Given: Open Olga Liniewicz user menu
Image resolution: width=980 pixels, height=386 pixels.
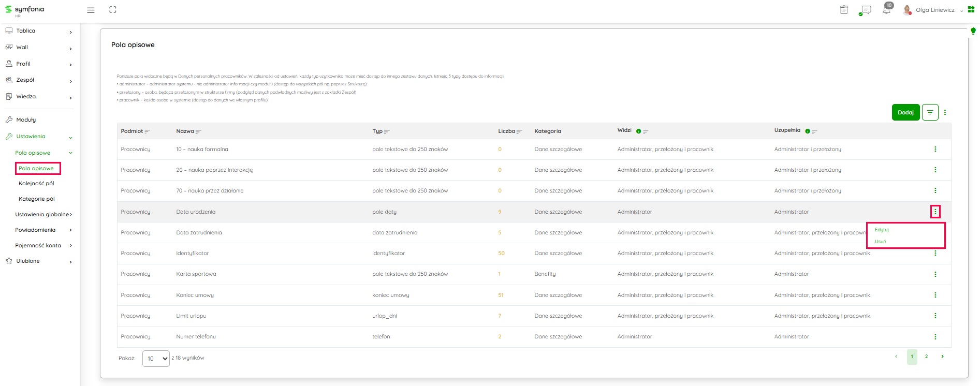Looking at the screenshot, I should (934, 10).
